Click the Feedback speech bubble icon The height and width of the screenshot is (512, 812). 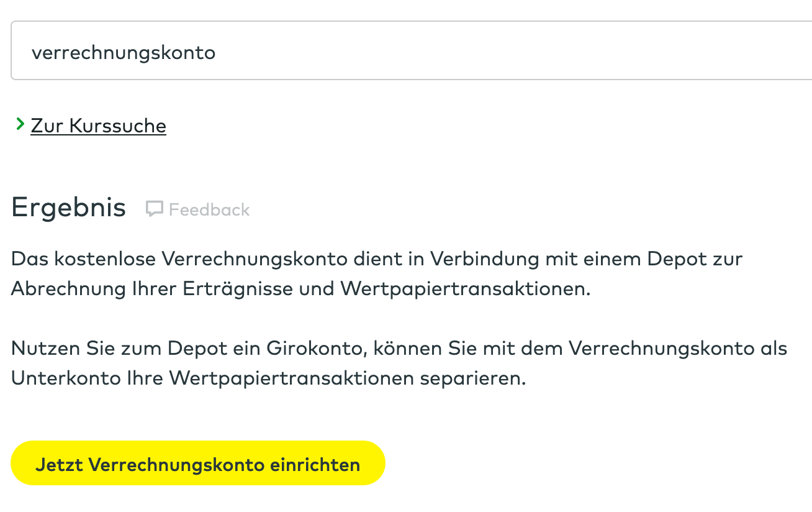pyautogui.click(x=154, y=209)
